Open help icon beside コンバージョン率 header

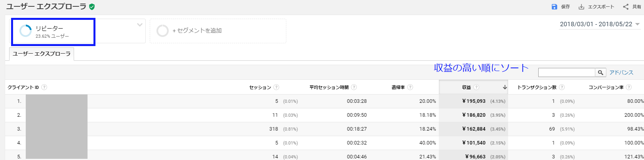click(629, 87)
